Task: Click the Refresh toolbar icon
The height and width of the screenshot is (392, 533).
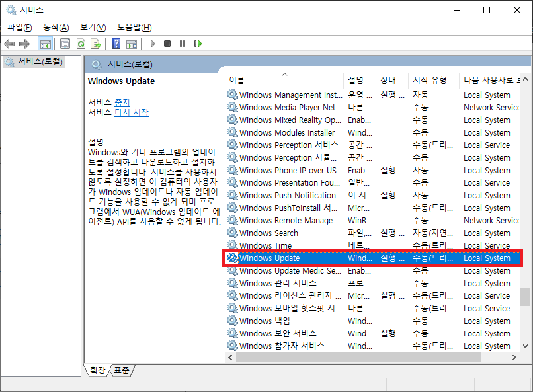Action: click(x=81, y=44)
